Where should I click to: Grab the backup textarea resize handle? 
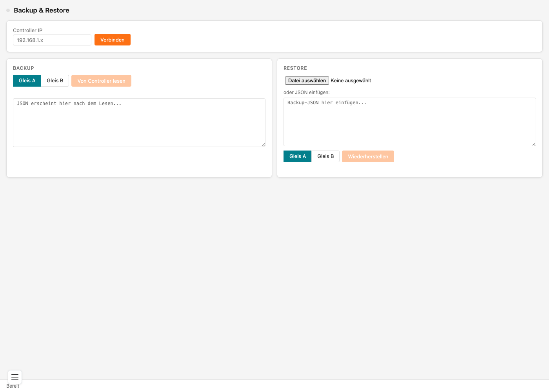(x=263, y=145)
